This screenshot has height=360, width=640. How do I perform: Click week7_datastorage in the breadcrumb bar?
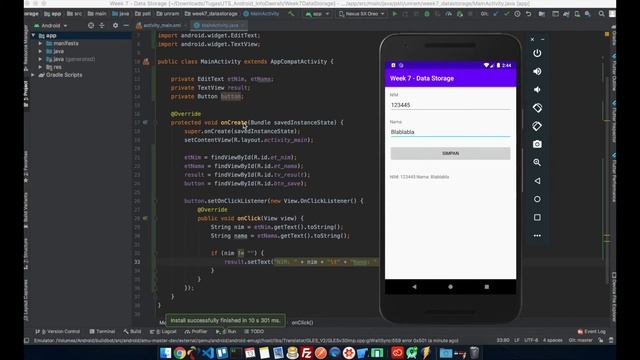point(211,14)
